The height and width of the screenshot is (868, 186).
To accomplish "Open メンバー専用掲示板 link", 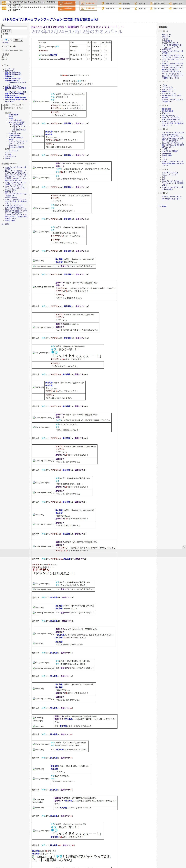I will pyautogui.click(x=16, y=137).
